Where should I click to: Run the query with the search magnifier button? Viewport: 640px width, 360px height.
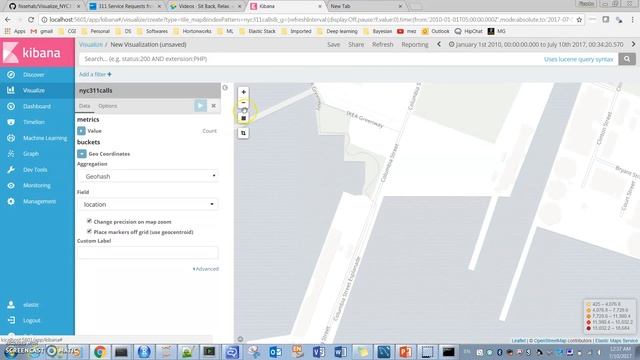(x=627, y=59)
